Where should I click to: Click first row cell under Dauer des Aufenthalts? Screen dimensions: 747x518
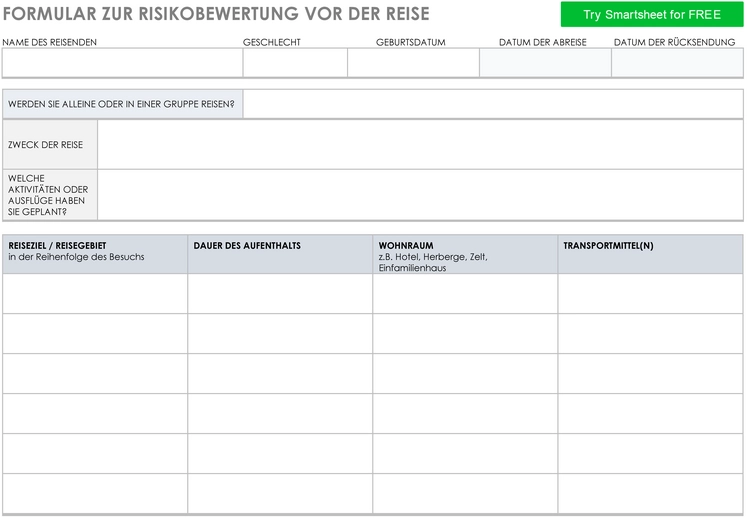tap(280, 294)
